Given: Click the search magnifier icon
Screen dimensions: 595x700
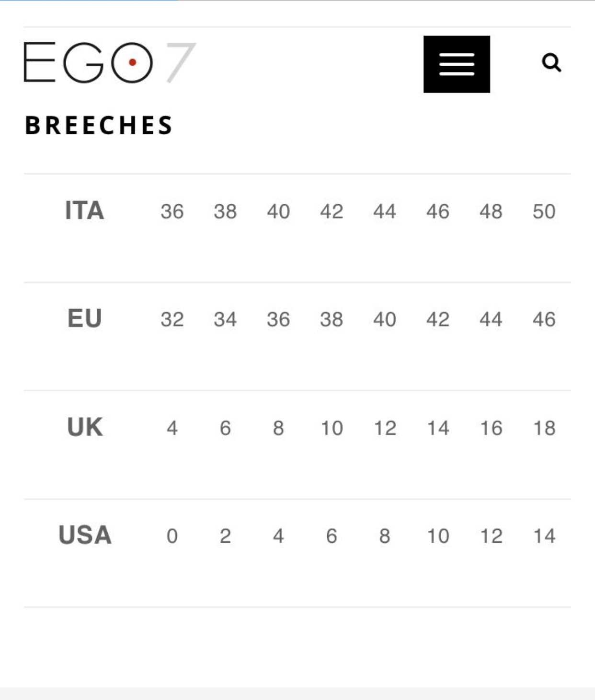Looking at the screenshot, I should pyautogui.click(x=551, y=63).
